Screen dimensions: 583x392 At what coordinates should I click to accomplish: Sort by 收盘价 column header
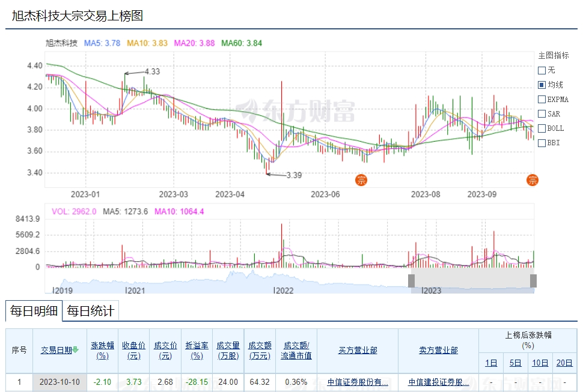[134, 350]
